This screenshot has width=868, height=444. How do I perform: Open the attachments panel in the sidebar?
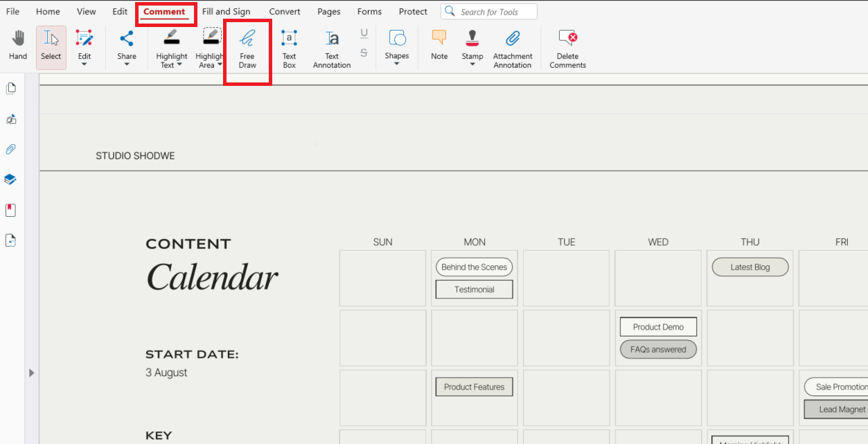tap(11, 149)
